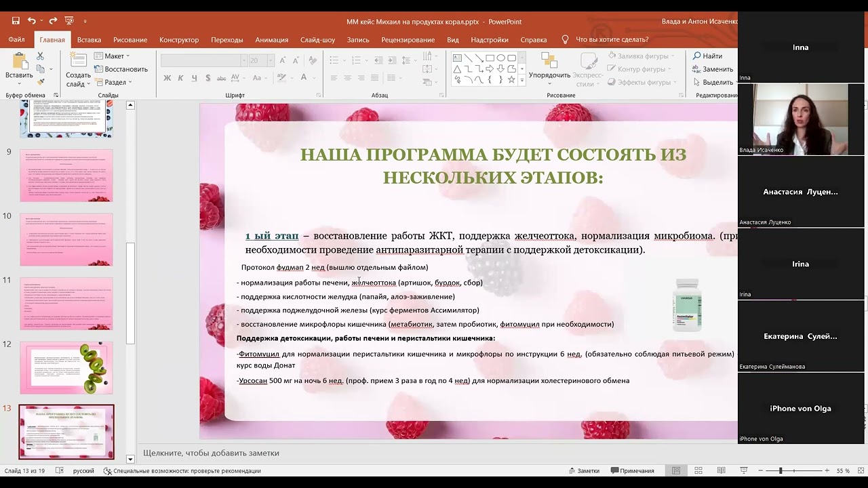Select the Format Painter brush
Screen dimensions: 868x488
pos(40,81)
